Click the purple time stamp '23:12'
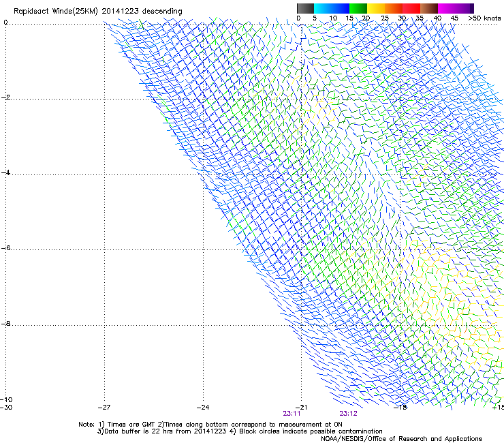This screenshot has height=443, width=504. click(348, 414)
